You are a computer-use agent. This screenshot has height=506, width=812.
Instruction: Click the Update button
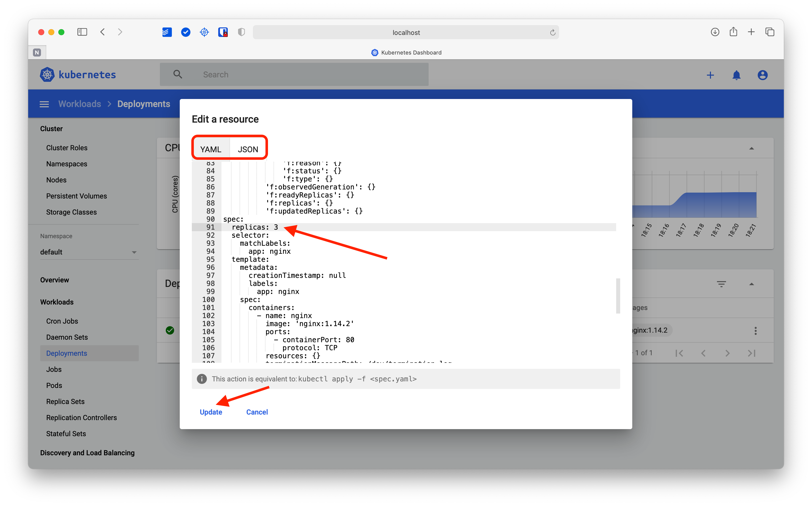tap(211, 412)
